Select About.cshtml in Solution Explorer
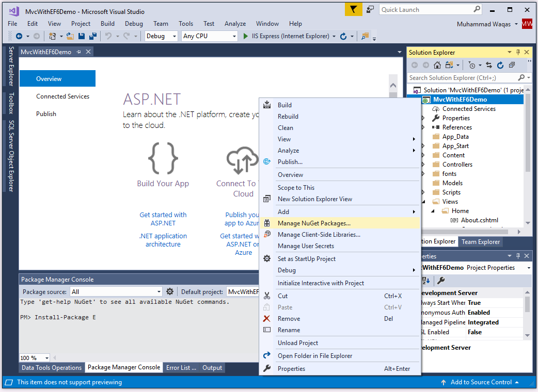Viewport: 538px width, 392px height. [479, 220]
